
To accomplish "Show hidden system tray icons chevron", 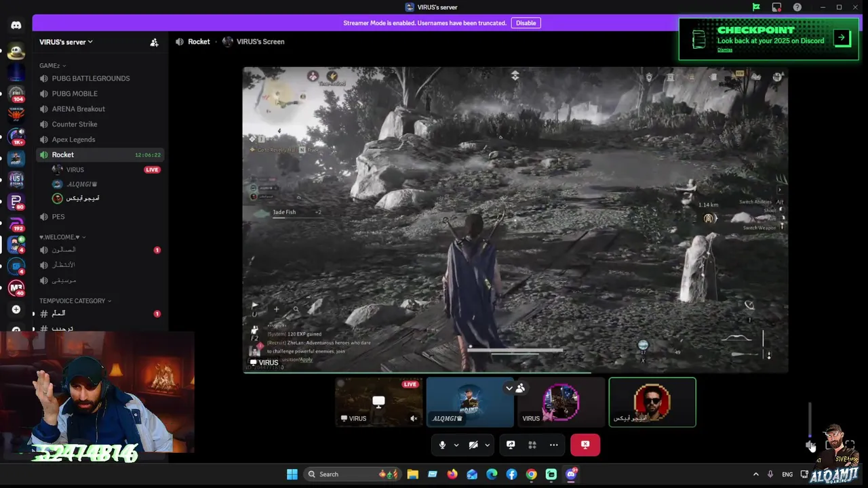I will point(756,474).
